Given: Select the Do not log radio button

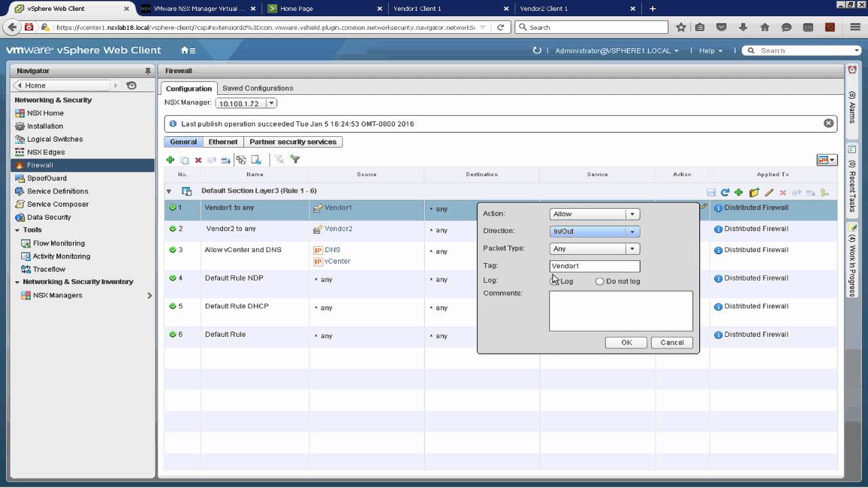Looking at the screenshot, I should [x=599, y=281].
